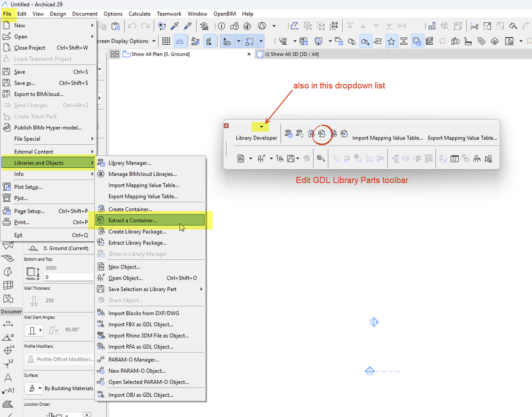Expand Save Selection as Library Part submenu

pyautogui.click(x=201, y=289)
